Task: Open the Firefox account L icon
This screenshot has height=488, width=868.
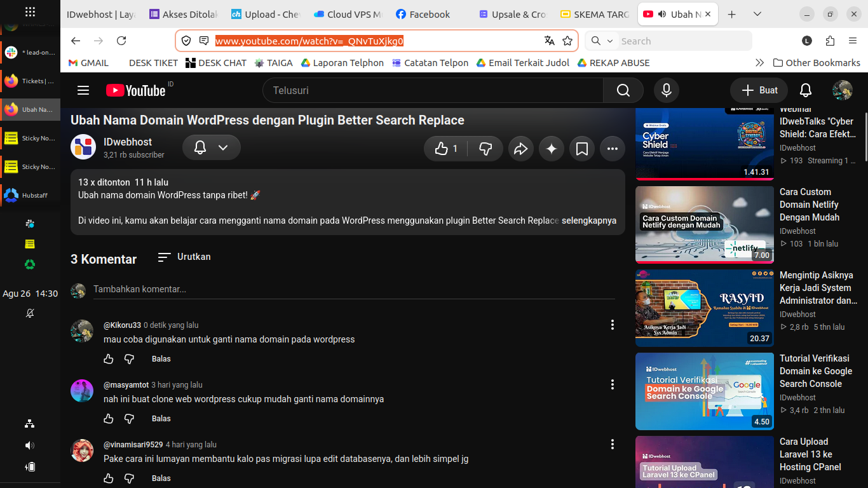Action: pos(807,41)
